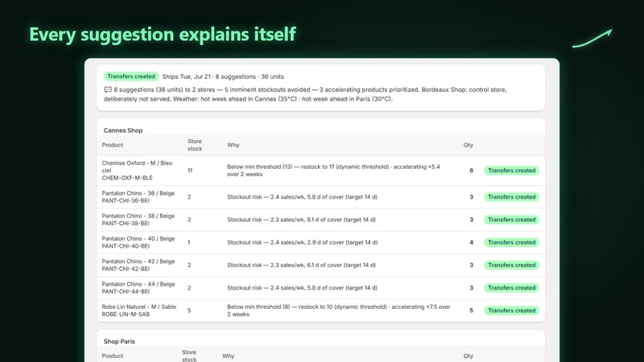Click the Product column header in Shop Paris table
The width and height of the screenshot is (644, 362).
click(x=112, y=356)
